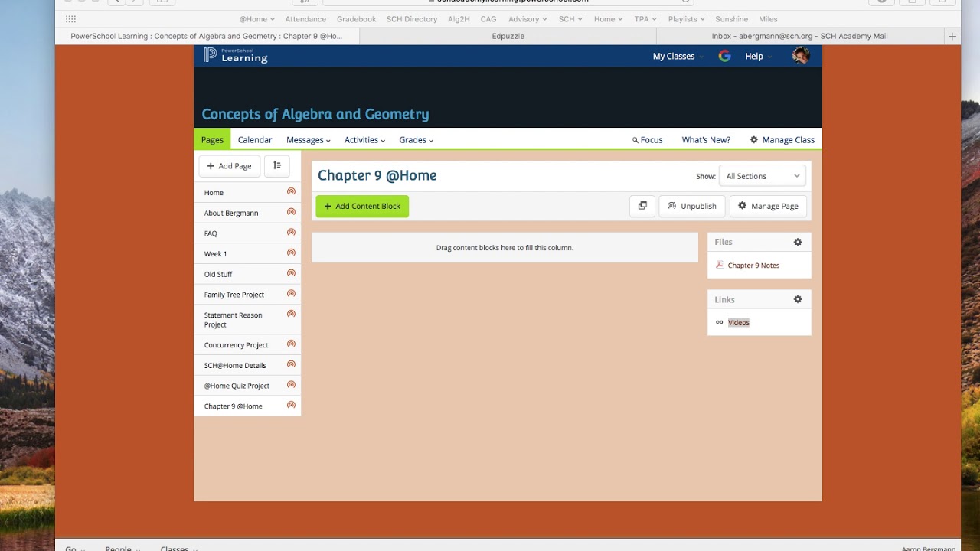Open the TPA bookmarks folder
The width and height of the screenshot is (980, 551).
(645, 19)
